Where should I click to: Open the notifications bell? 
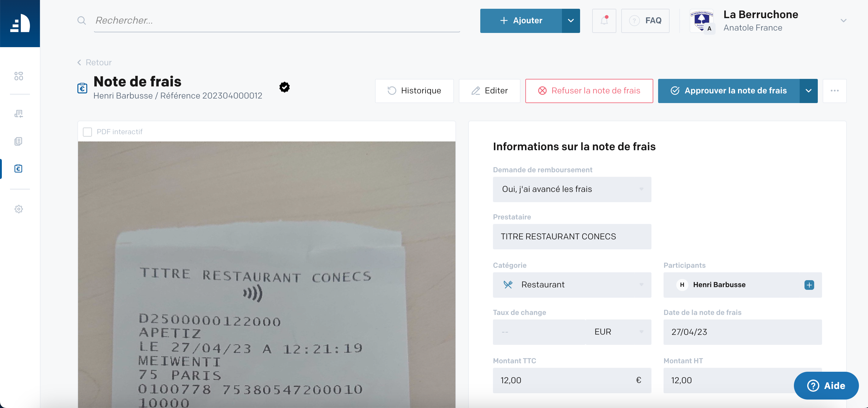604,21
